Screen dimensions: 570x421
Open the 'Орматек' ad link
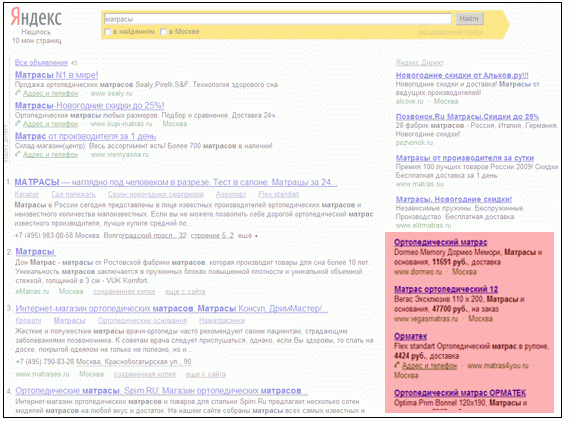coord(410,336)
